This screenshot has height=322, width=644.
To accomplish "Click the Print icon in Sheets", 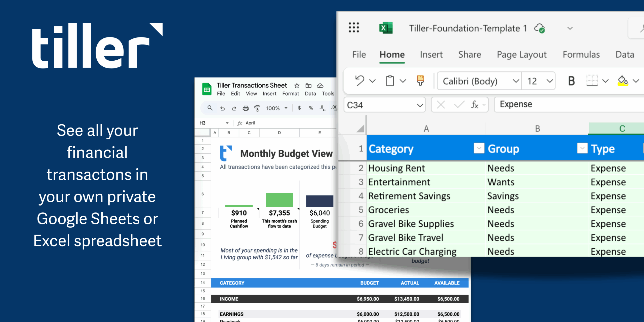I will pyautogui.click(x=246, y=108).
